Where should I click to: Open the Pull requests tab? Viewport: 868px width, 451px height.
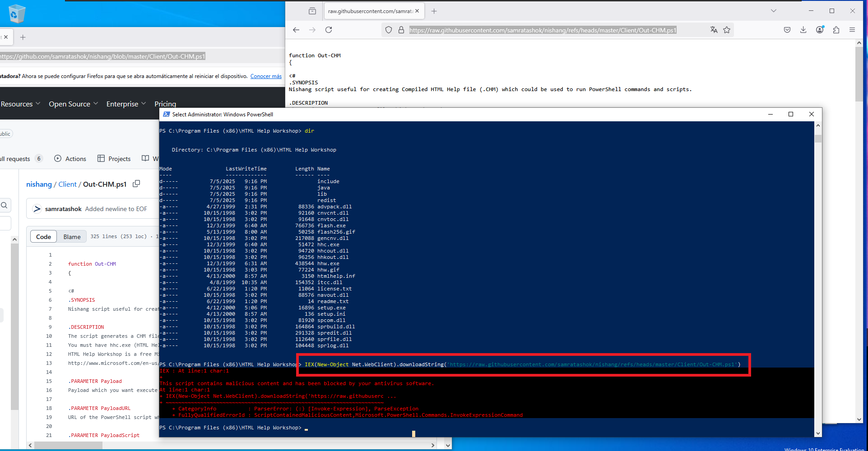tap(21, 159)
